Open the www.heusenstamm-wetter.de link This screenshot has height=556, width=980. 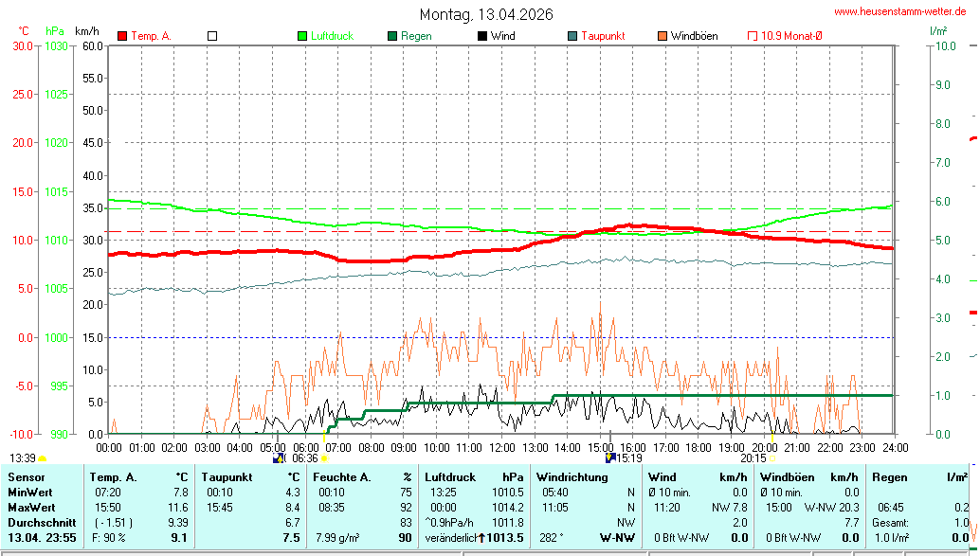[903, 12]
